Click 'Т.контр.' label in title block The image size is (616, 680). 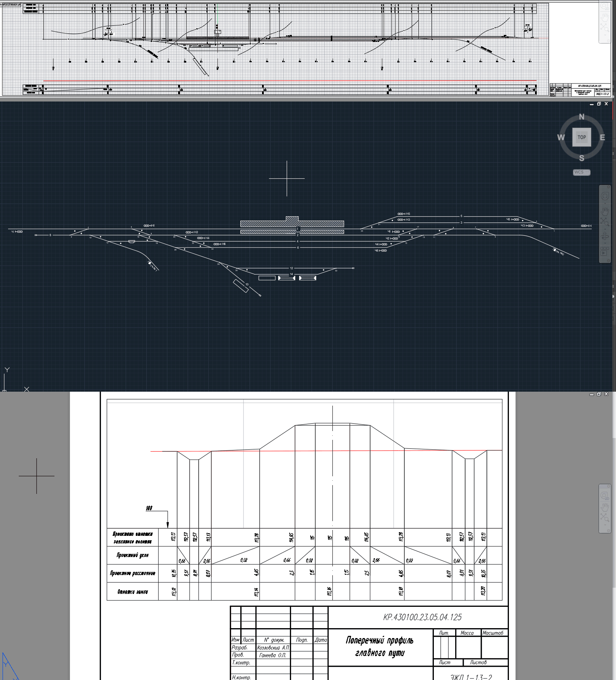(x=241, y=662)
